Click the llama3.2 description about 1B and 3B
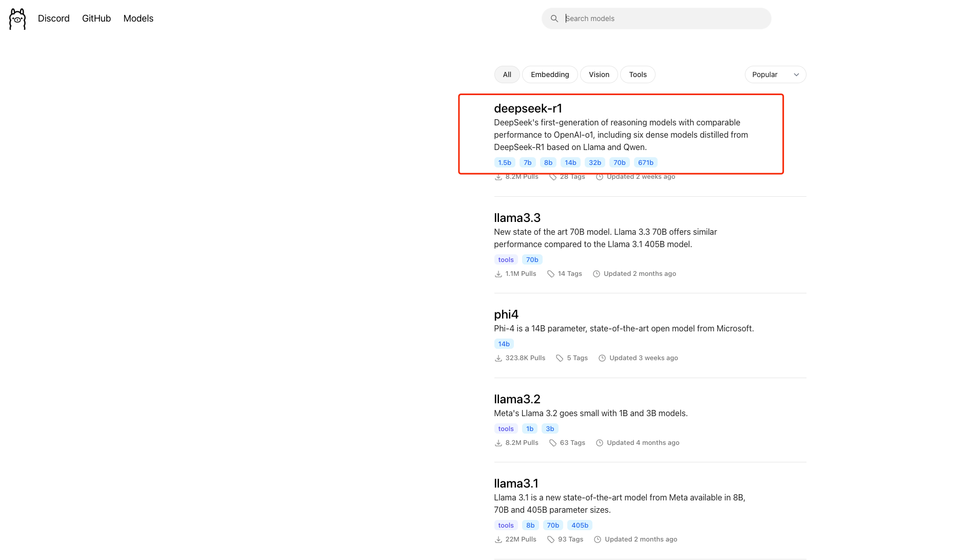The image size is (980, 560). click(x=590, y=414)
